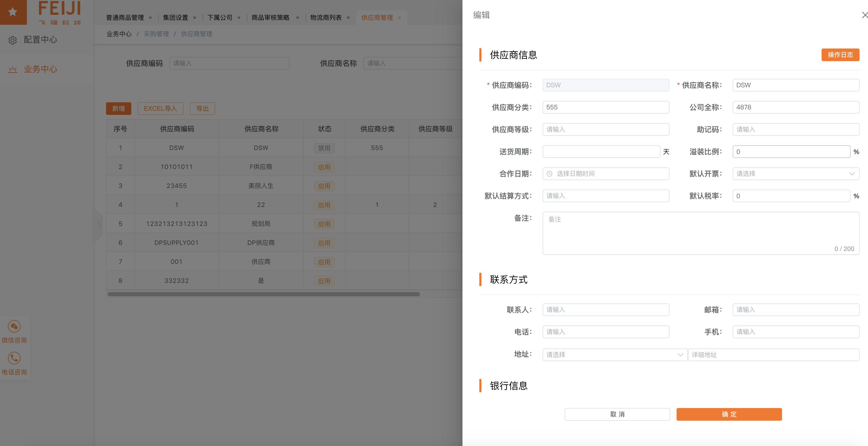Click the clock icon in 合作日期
The width and height of the screenshot is (868, 446).
tap(549, 174)
